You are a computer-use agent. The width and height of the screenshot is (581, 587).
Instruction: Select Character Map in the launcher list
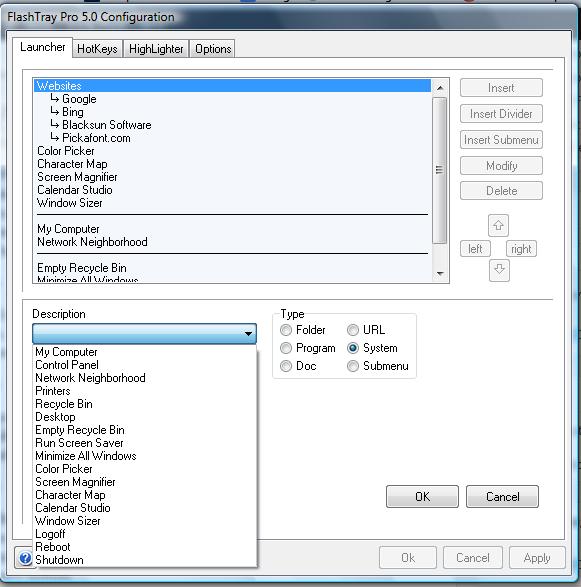(232, 164)
